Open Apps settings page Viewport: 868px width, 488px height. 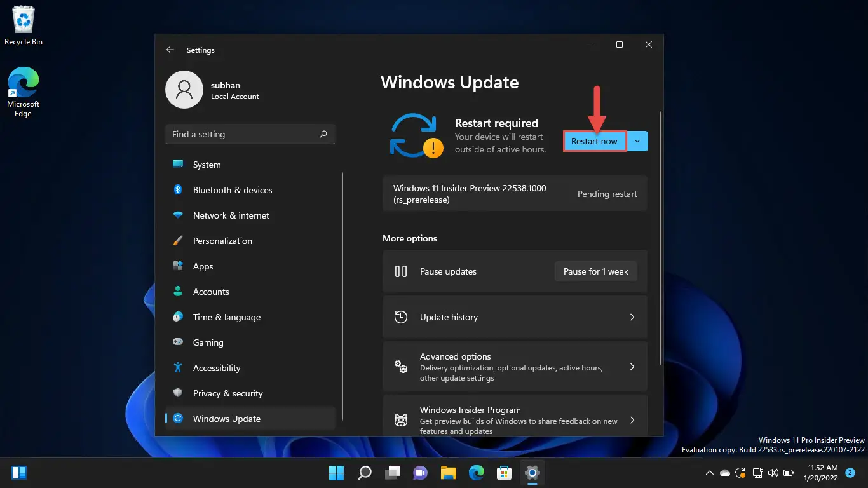tap(250, 266)
